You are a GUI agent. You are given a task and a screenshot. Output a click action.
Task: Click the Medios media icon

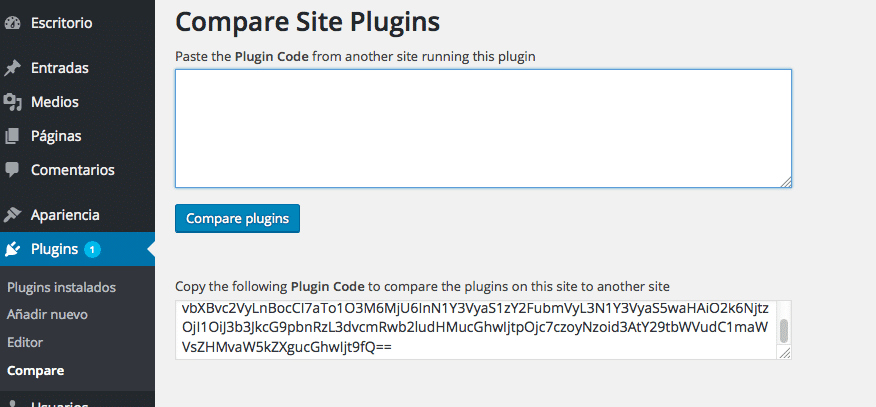pos(12,103)
